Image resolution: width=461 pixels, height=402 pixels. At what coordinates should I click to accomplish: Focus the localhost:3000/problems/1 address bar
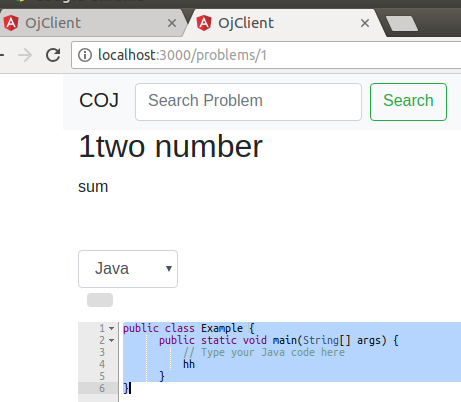267,55
